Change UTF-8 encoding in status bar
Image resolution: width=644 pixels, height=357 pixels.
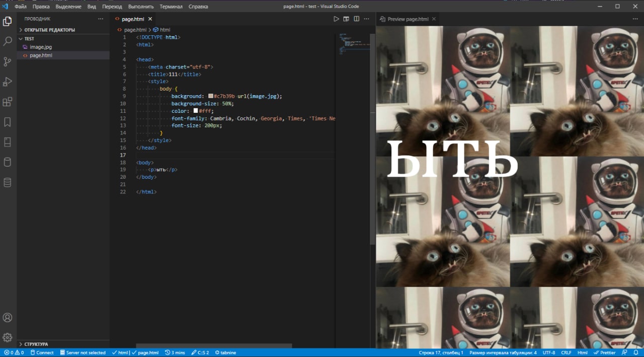[x=549, y=352]
